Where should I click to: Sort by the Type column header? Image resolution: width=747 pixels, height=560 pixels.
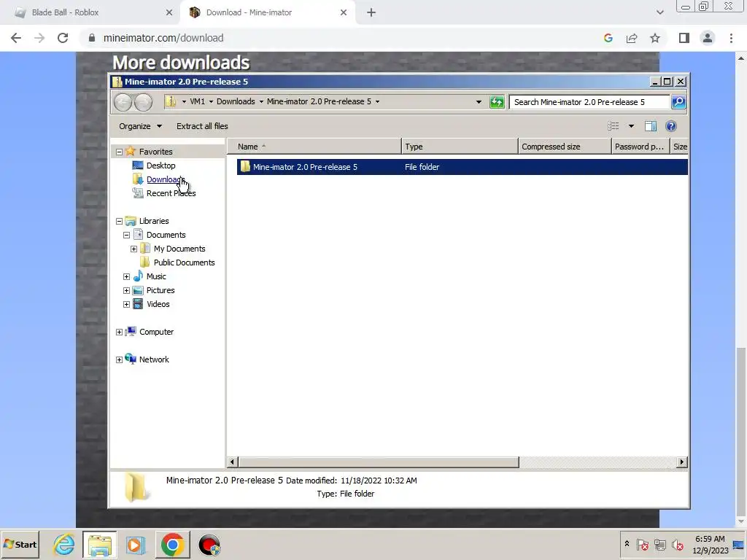click(460, 147)
